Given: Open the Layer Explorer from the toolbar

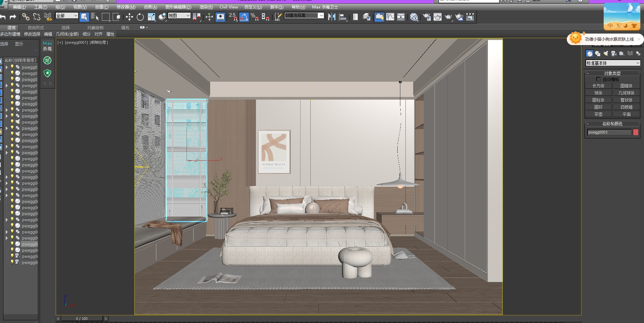Looking at the screenshot, I should [x=366, y=17].
